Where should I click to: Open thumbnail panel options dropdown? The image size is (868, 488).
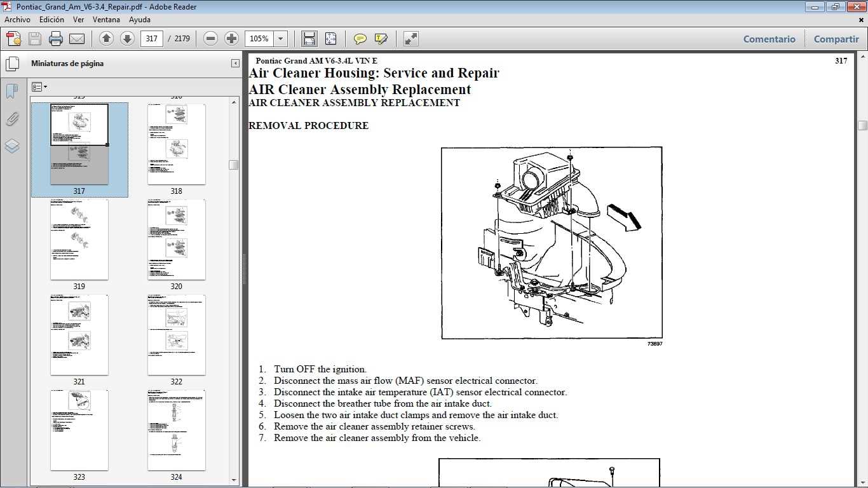pos(39,86)
